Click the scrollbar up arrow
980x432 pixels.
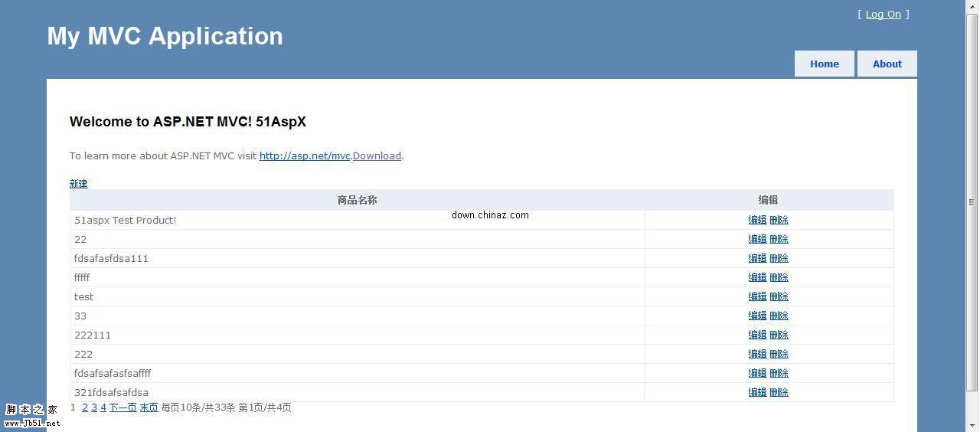click(x=972, y=6)
